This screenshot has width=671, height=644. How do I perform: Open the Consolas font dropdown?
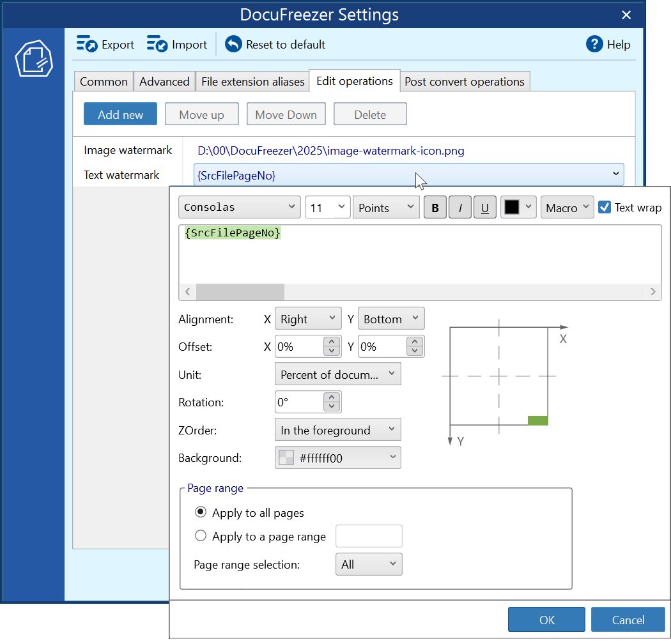point(239,208)
